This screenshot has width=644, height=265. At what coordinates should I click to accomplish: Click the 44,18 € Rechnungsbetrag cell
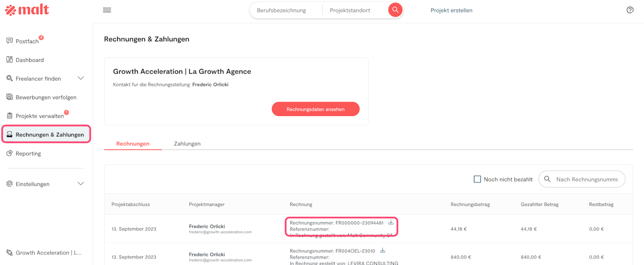coord(459,229)
